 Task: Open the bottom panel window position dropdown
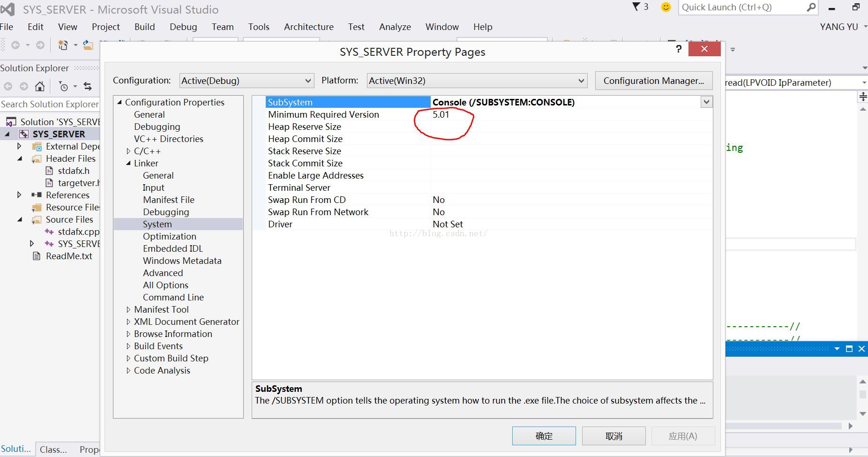coord(837,349)
